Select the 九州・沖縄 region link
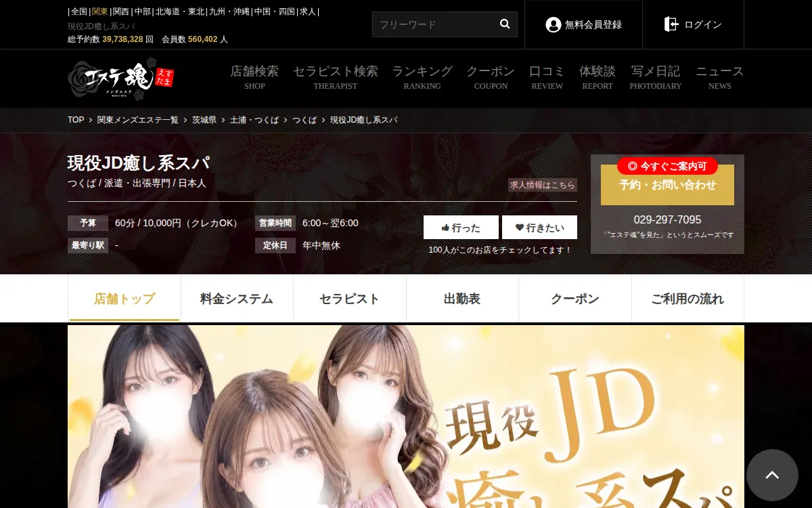812x508 pixels. 229,12
